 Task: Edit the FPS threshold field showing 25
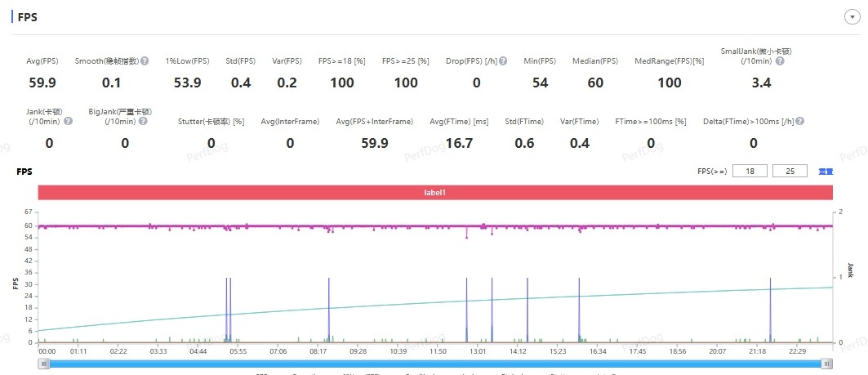pyautogui.click(x=790, y=171)
